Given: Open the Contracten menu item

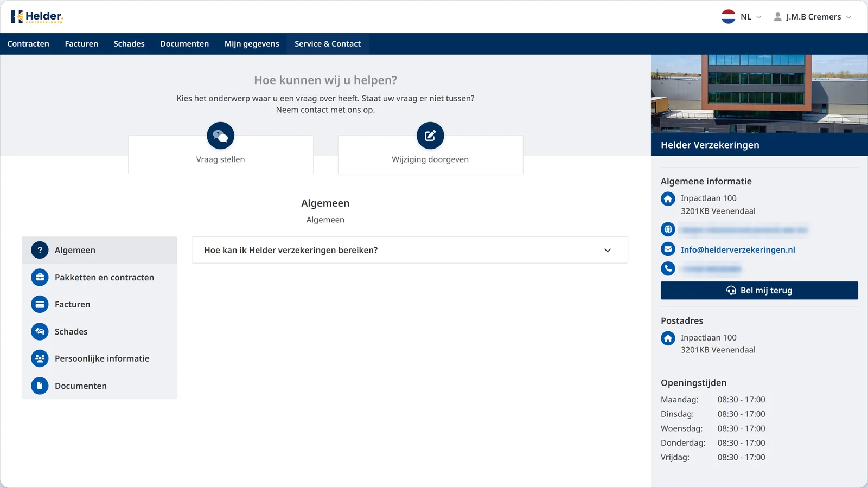Looking at the screenshot, I should (x=28, y=44).
